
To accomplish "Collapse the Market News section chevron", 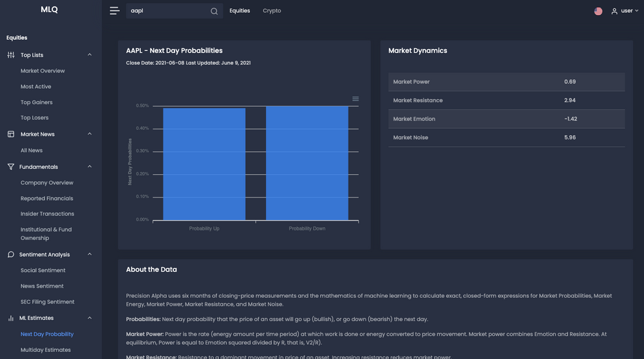I will (90, 134).
